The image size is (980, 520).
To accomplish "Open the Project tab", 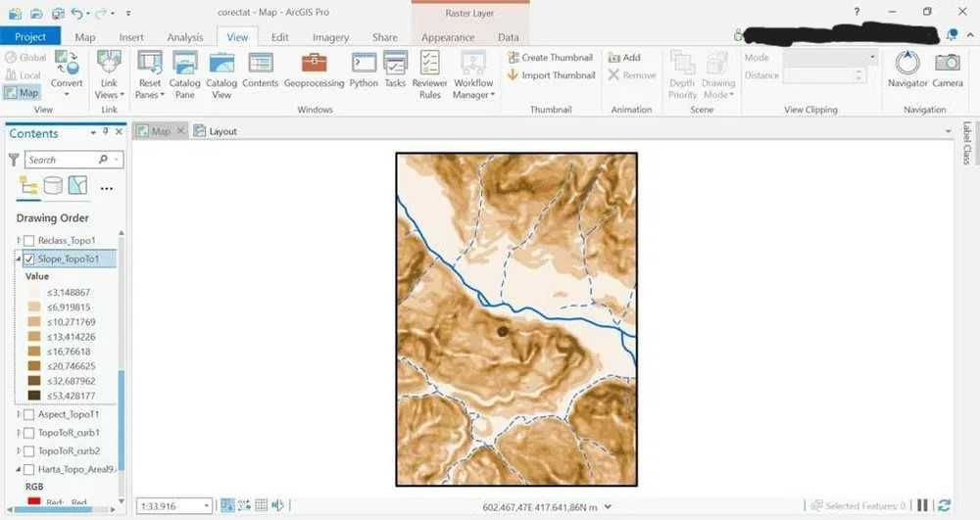I will tap(30, 37).
